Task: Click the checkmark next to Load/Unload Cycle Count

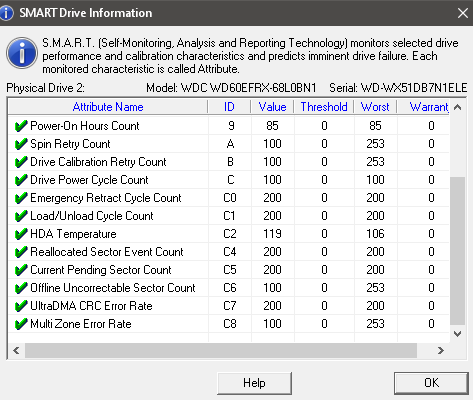Action: click(21, 216)
